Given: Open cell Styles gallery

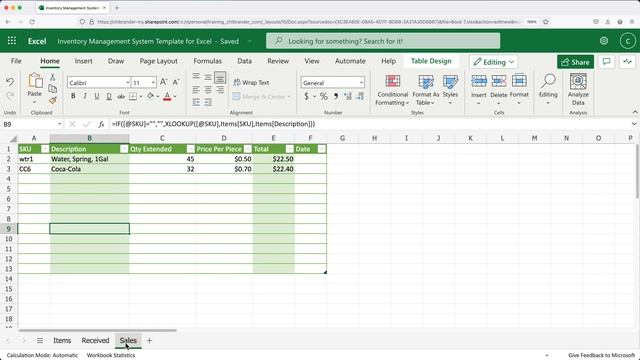Looking at the screenshot, I should pos(450,91).
